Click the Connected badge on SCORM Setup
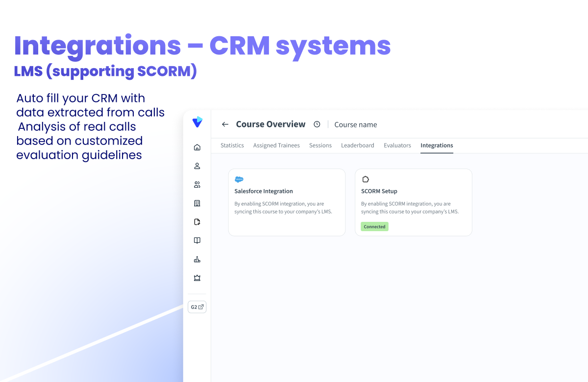 pyautogui.click(x=375, y=227)
